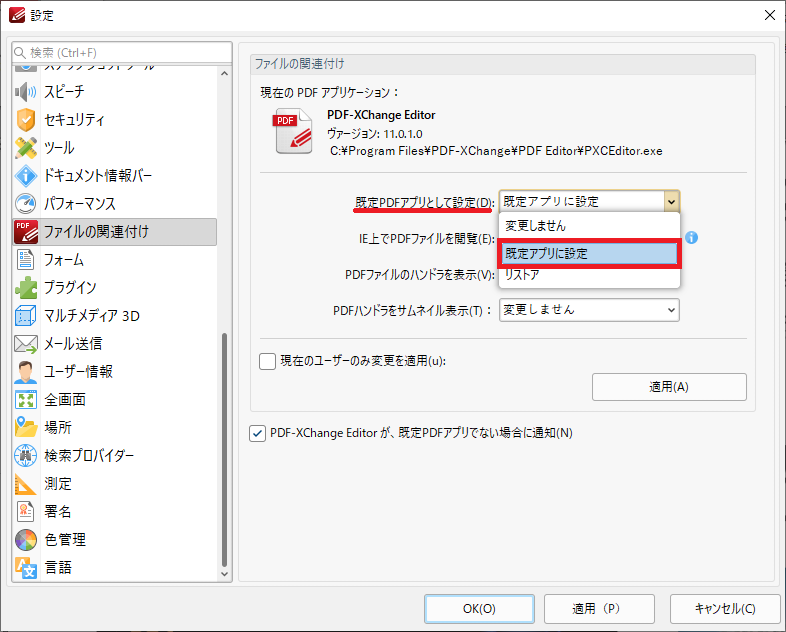Click the 適用（P）button at the bottom

599,609
